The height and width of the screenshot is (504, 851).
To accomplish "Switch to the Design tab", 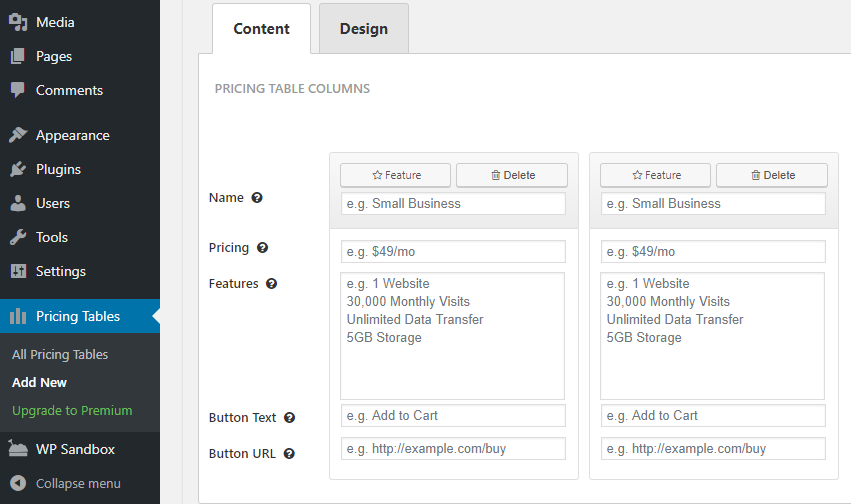I will [x=363, y=29].
